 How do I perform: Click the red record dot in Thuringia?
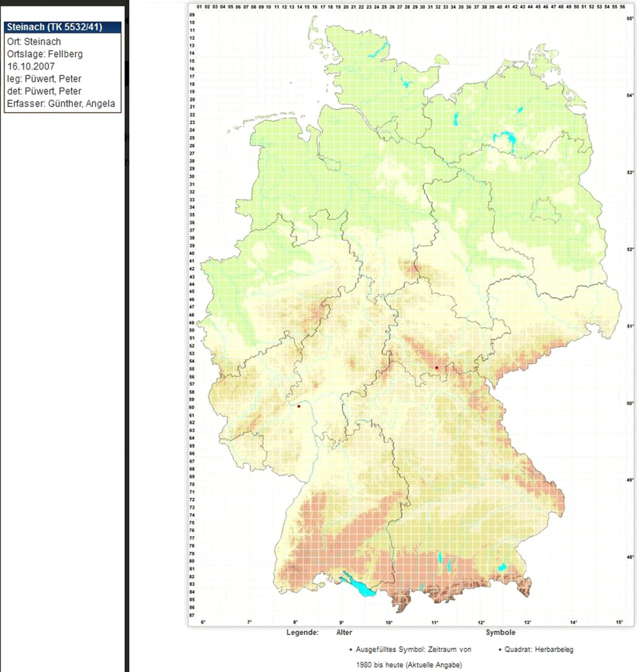click(x=437, y=368)
